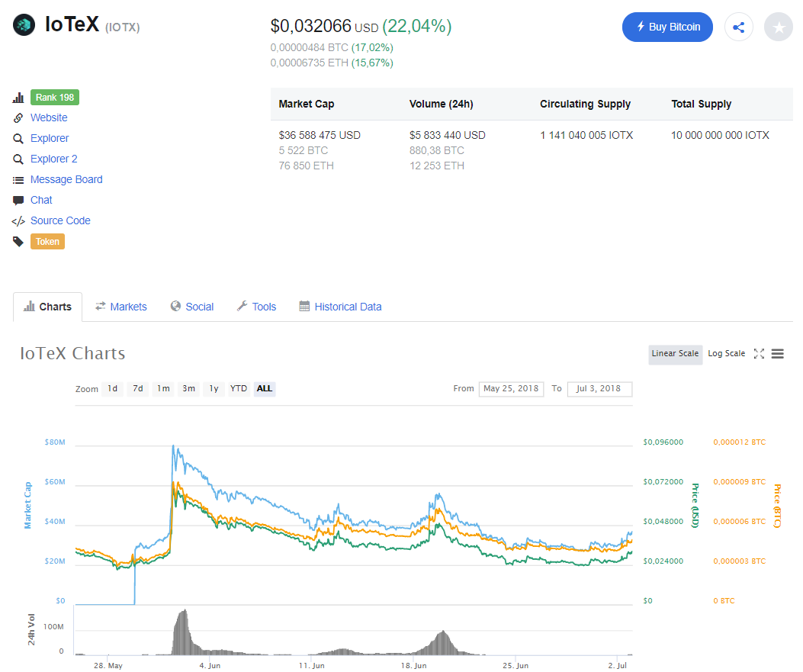Open the Explorer 2 link

54,159
